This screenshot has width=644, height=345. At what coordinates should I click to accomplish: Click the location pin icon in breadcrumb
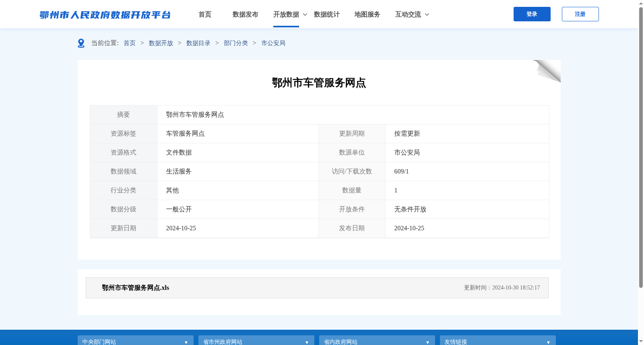click(x=81, y=43)
